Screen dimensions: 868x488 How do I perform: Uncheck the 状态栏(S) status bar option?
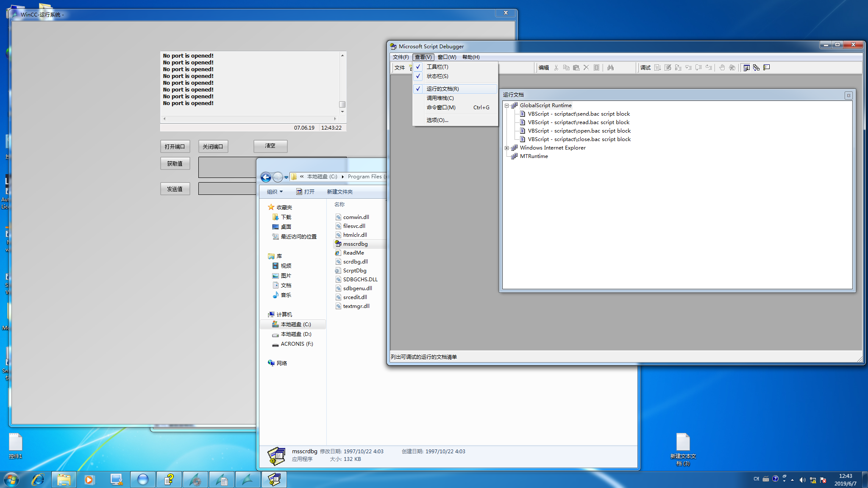437,76
